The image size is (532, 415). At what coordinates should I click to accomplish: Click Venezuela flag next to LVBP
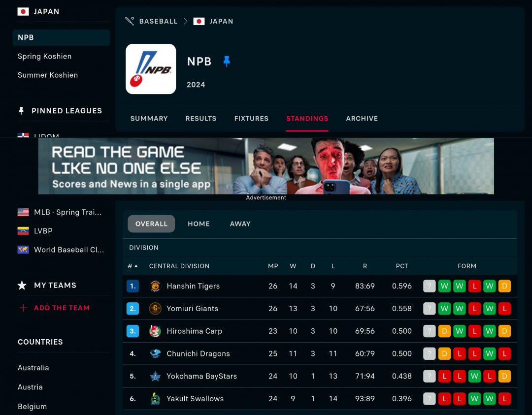coord(23,231)
